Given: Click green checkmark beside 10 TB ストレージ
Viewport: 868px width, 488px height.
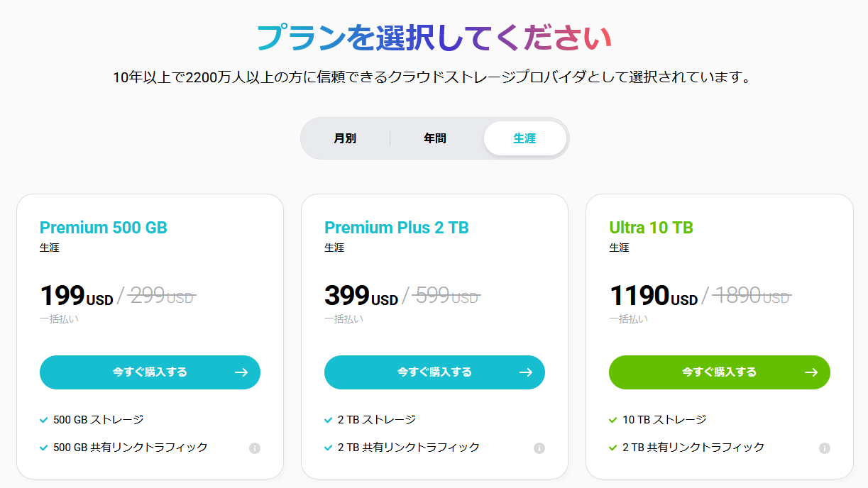Looking at the screenshot, I should pos(613,420).
